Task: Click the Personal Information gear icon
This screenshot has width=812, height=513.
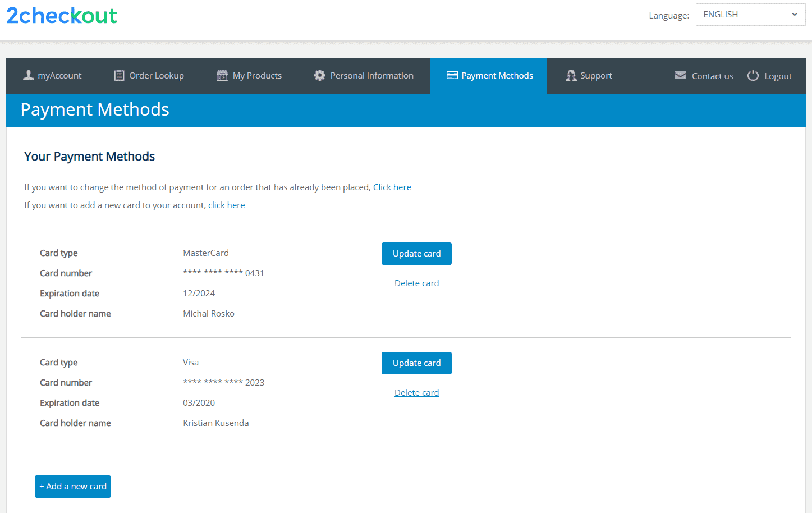Action: click(x=319, y=75)
